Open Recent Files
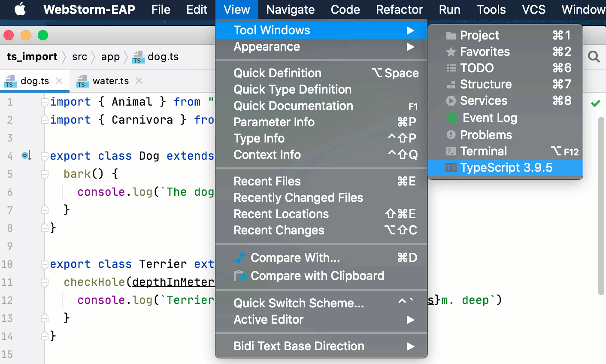Viewport: 606px width, 364px height. point(321,181)
